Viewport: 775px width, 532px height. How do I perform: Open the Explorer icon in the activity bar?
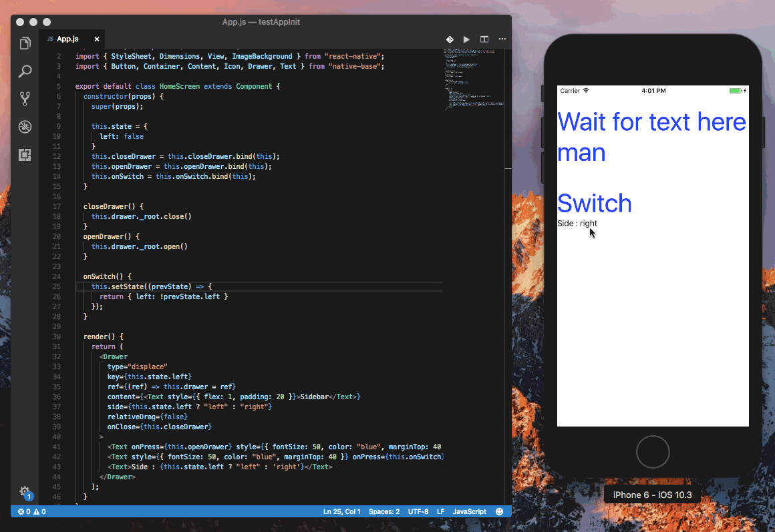(x=25, y=42)
